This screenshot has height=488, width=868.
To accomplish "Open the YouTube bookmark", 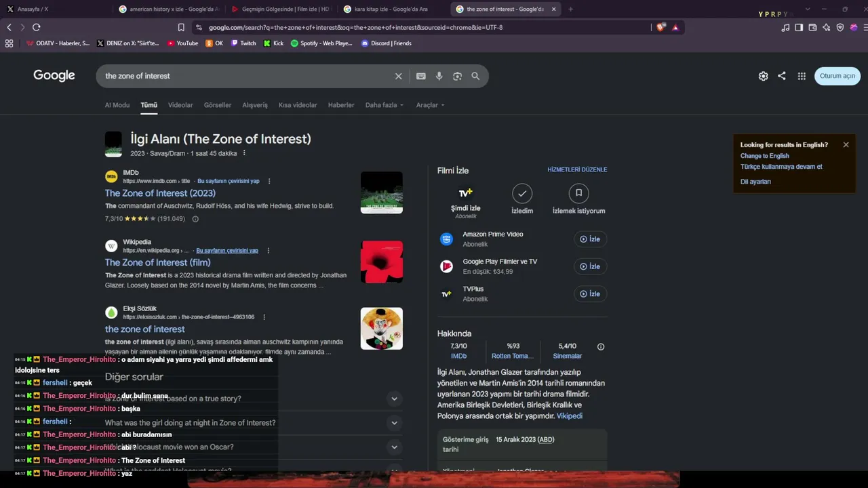I will (182, 43).
